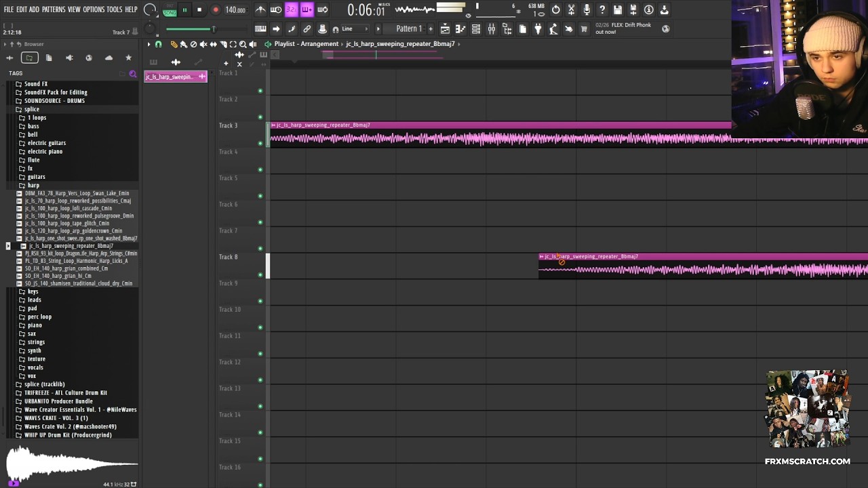
Task: Open the content library shopping cart
Action: (584, 28)
